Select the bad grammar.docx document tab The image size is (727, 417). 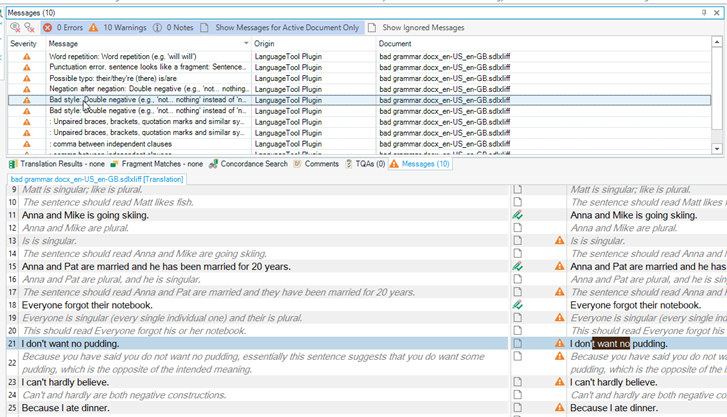click(x=97, y=179)
